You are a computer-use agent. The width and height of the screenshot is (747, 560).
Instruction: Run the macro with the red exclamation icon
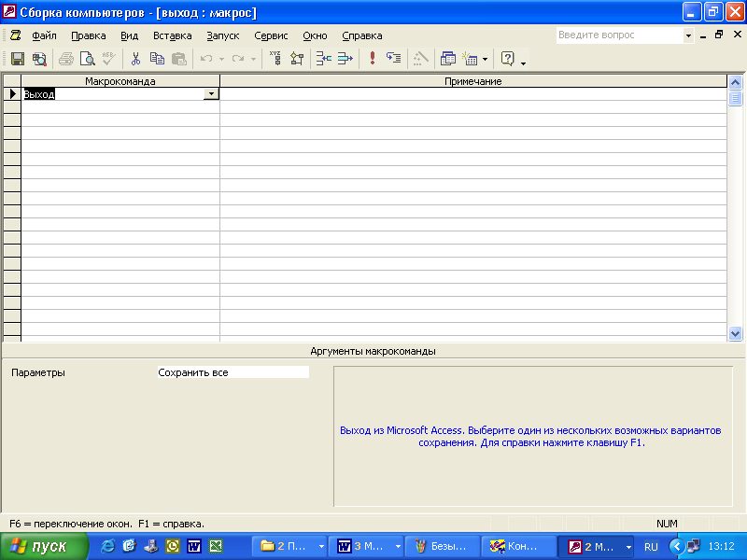click(373, 59)
